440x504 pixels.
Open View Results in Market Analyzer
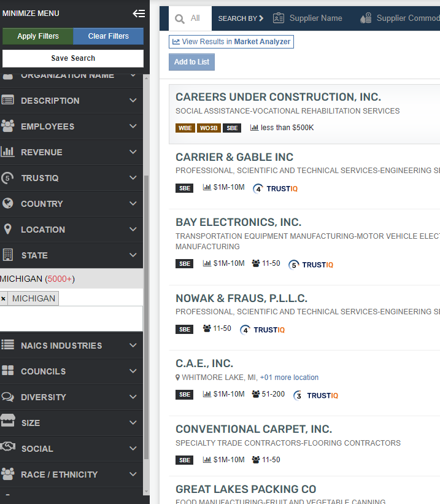[x=231, y=42]
